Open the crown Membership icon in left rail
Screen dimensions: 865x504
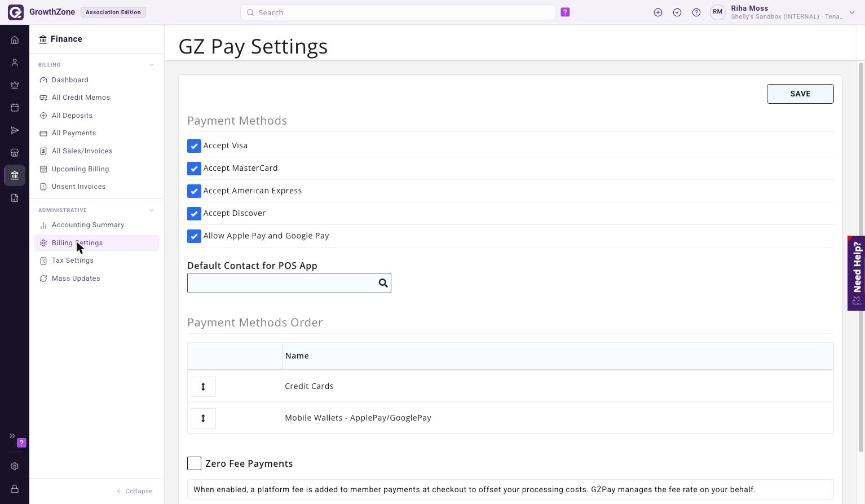click(15, 85)
